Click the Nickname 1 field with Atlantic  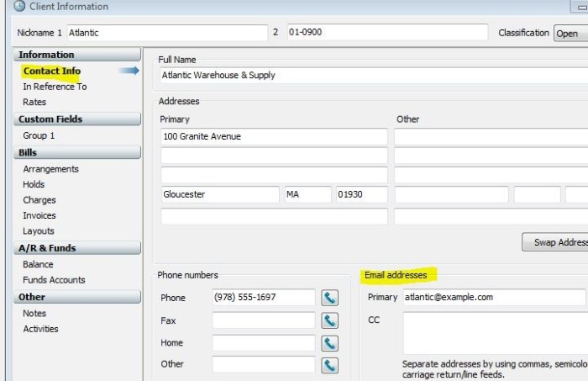(x=167, y=33)
